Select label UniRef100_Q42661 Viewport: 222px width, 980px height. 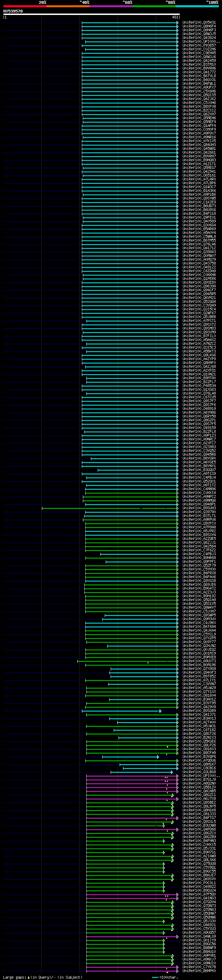coord(199,152)
